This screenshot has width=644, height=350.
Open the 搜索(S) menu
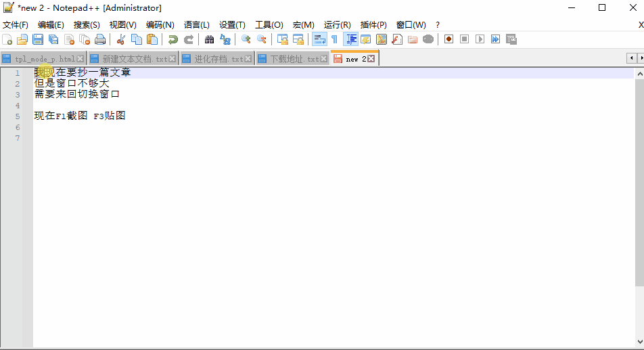click(x=87, y=25)
